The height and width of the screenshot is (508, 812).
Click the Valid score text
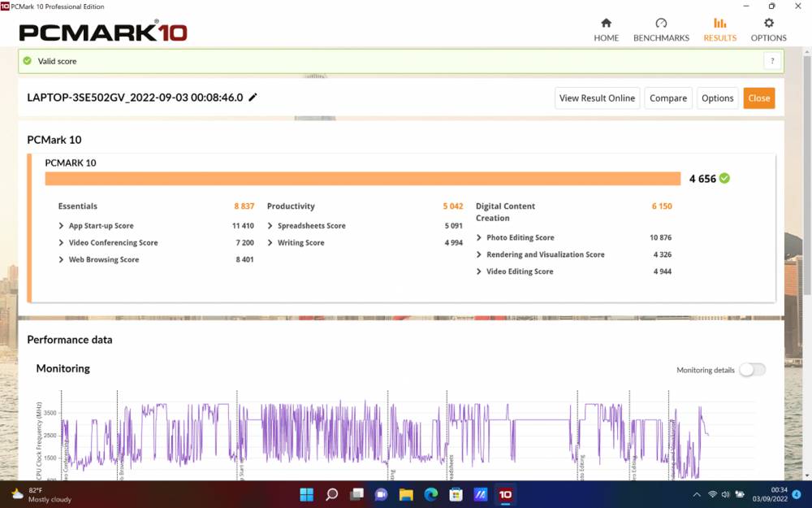pyautogui.click(x=57, y=61)
